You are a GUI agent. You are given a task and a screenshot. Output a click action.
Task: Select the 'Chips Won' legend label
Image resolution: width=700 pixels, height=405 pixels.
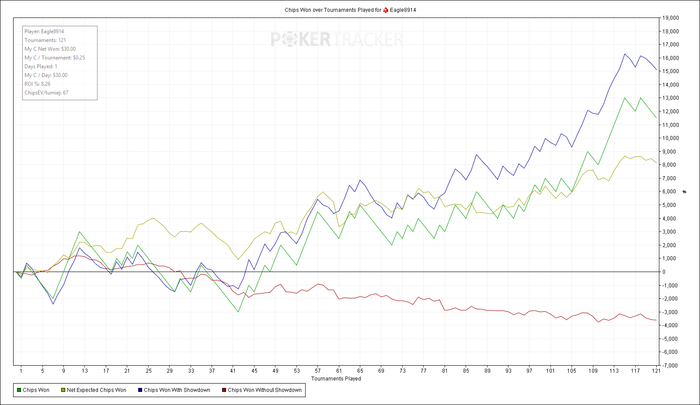pos(36,390)
